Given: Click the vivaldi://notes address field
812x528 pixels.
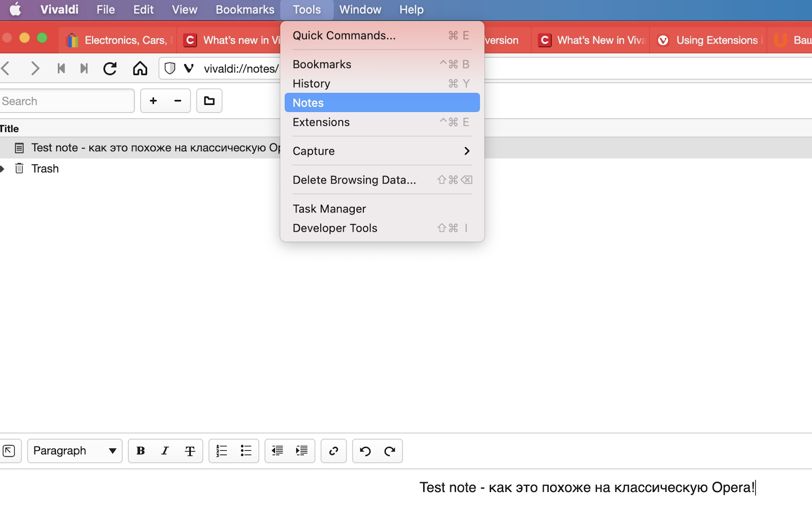Looking at the screenshot, I should tap(242, 68).
